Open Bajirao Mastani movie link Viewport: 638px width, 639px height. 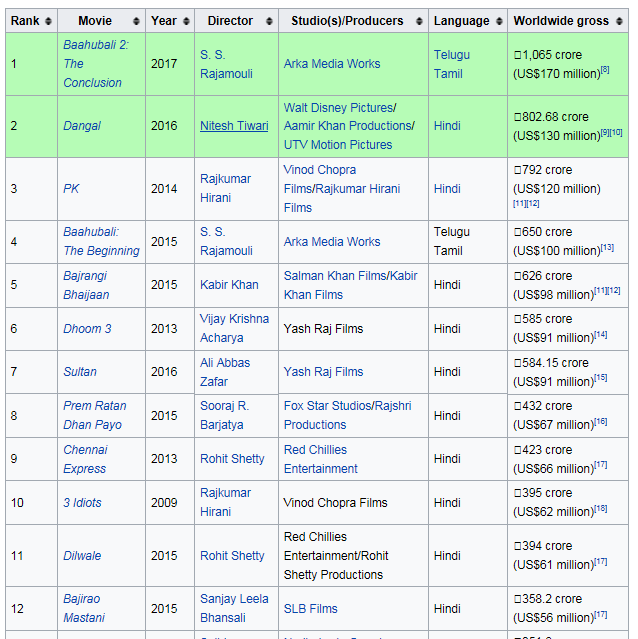click(x=84, y=608)
